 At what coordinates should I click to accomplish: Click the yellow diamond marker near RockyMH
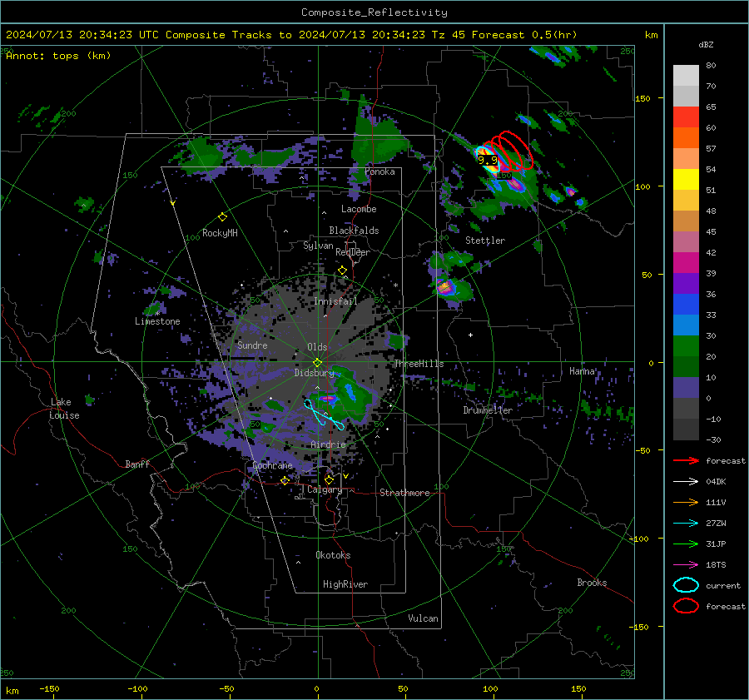pyautogui.click(x=222, y=217)
